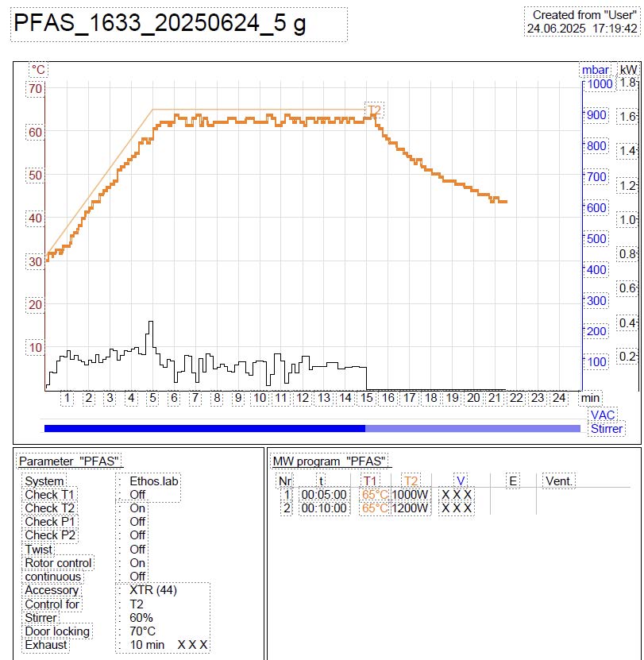644x660 pixels.
Task: Select the mbar axis unit label
Action: [x=596, y=70]
